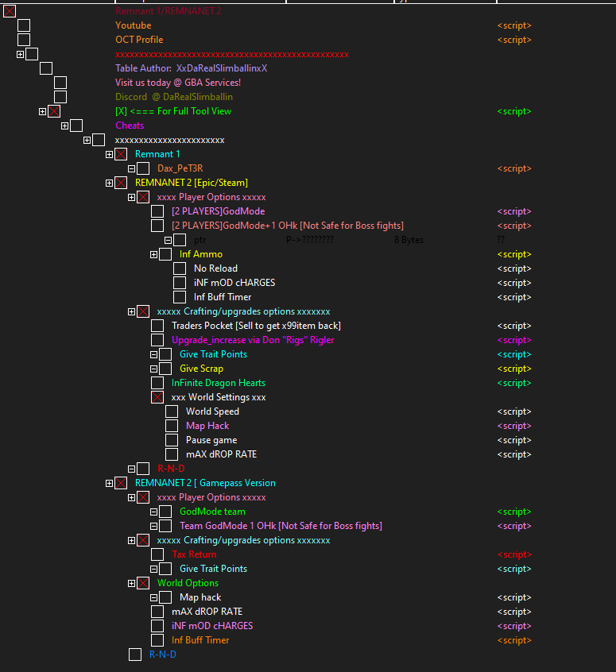Expand the Remnant 1 tree node
Image resolution: width=616 pixels, height=672 pixels.
pyautogui.click(x=110, y=154)
